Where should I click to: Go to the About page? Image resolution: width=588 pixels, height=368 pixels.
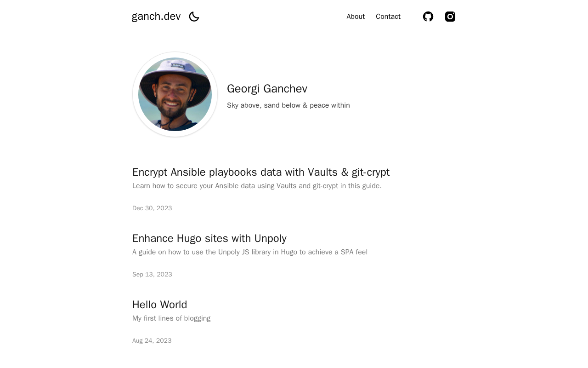[356, 17]
